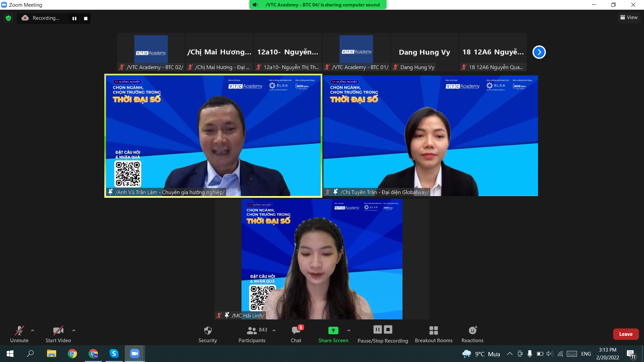Expand audio options arrow next to Unmute

[33, 330]
